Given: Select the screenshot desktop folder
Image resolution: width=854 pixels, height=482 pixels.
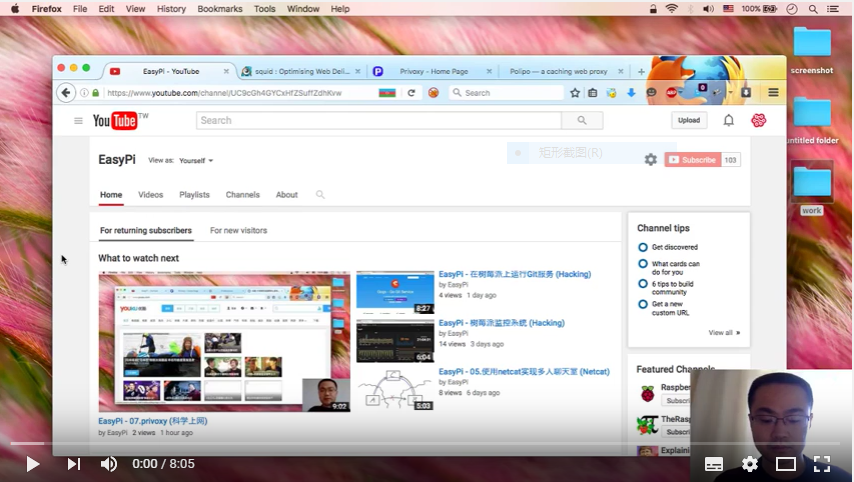Looking at the screenshot, I should point(812,51).
